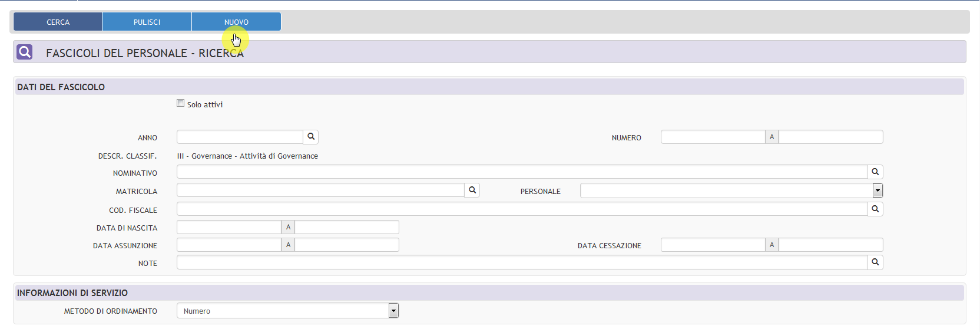Enable the Solo attivi checkbox
Screen dimensions: 980x332
point(181,103)
